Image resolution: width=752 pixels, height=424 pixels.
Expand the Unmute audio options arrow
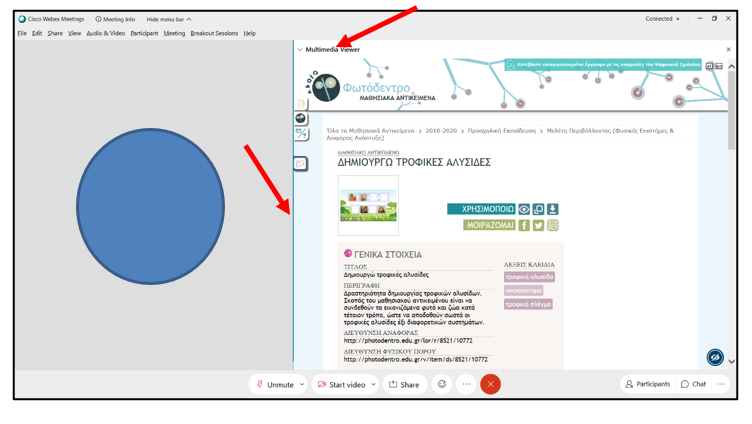302,384
